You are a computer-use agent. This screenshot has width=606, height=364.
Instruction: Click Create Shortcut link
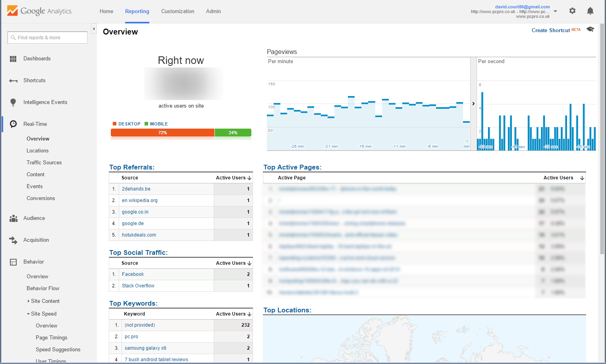click(x=551, y=30)
